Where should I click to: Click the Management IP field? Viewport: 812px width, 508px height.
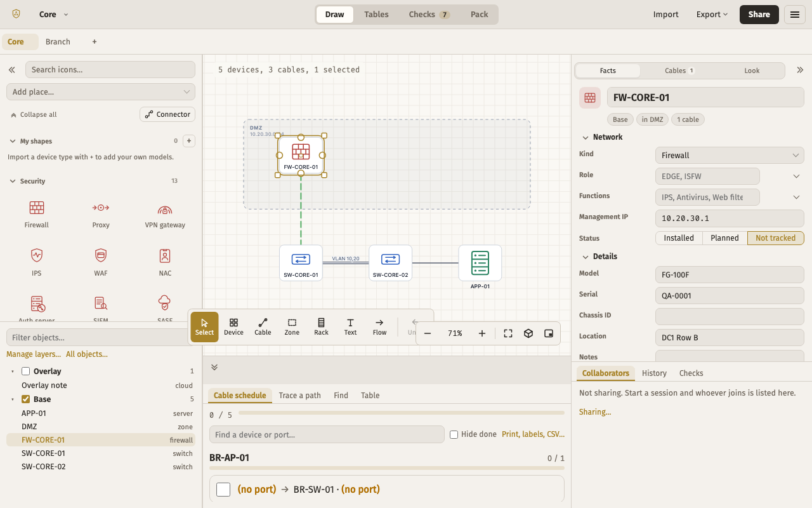730,218
